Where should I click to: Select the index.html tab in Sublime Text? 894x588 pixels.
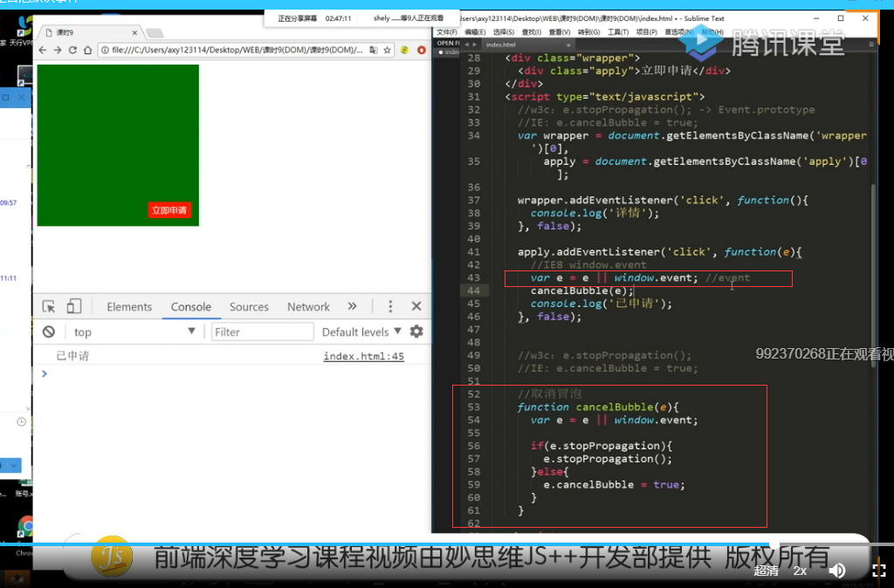tap(527, 44)
